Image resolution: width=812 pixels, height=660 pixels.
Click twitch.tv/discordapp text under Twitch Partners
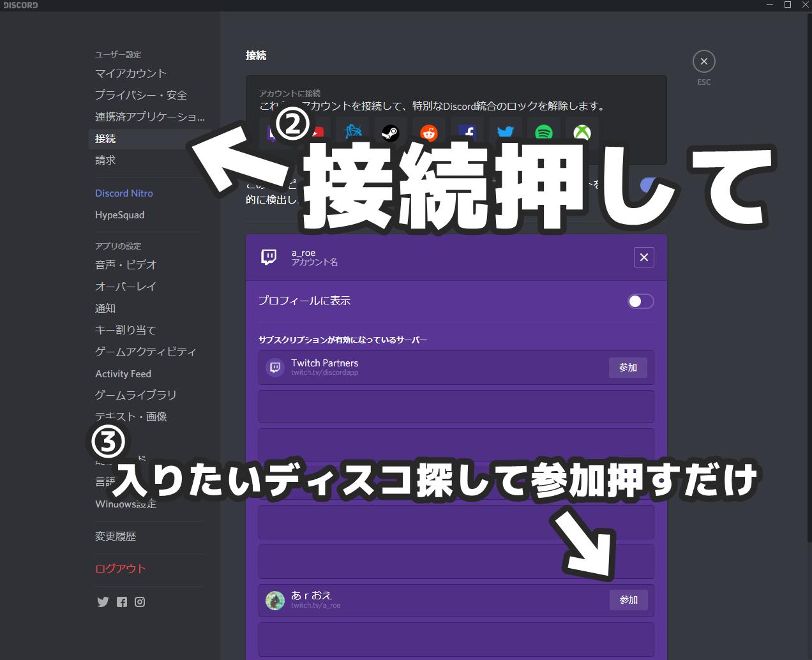pos(324,372)
